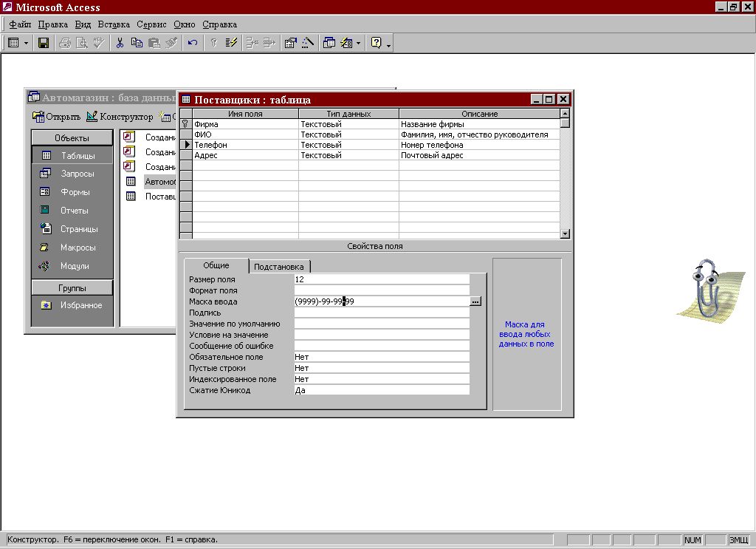The height and width of the screenshot is (549, 756).
Task: Click the Save floppy disk icon
Action: point(44,43)
